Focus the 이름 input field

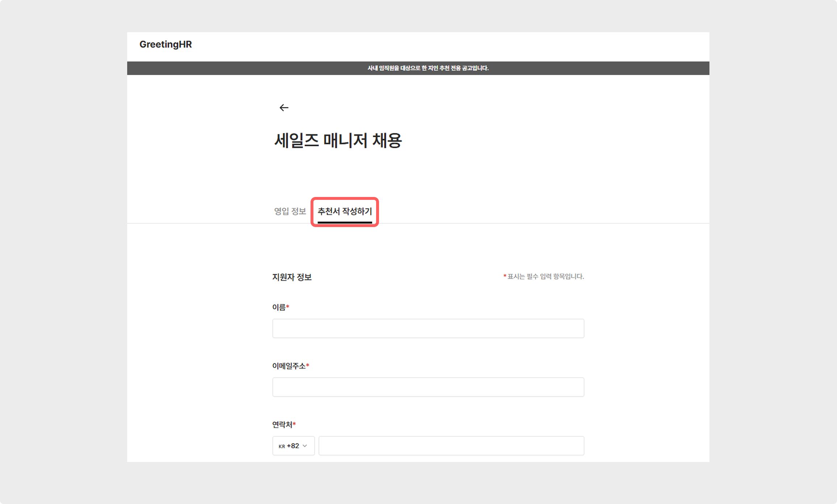(x=428, y=328)
